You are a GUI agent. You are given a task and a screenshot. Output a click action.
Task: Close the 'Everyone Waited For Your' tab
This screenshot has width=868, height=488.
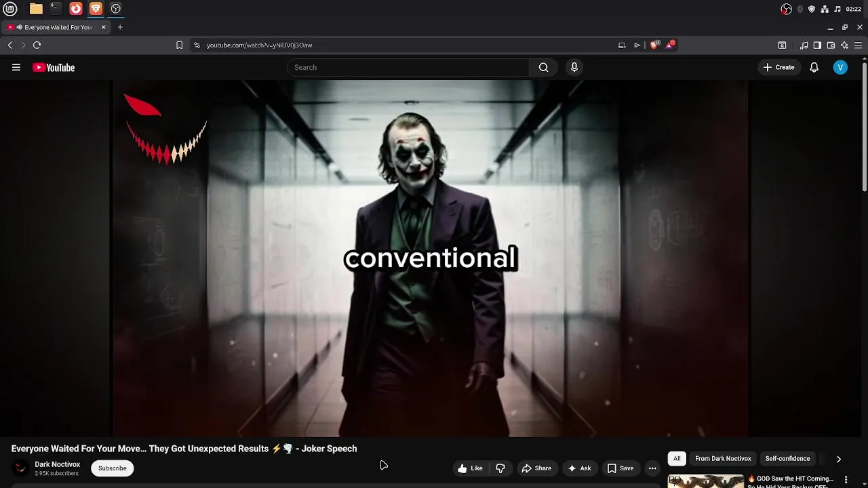tap(104, 27)
